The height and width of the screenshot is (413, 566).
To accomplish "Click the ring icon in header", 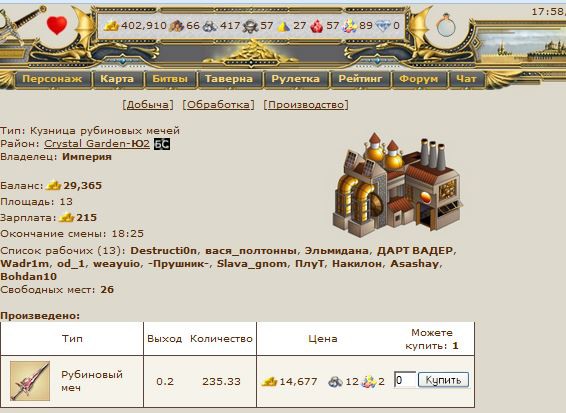I will pyautogui.click(x=446, y=25).
